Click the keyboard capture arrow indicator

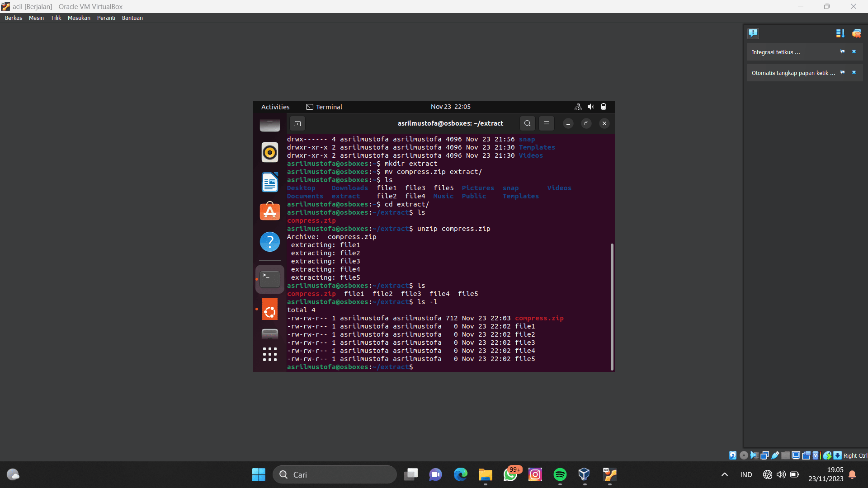[x=838, y=455]
